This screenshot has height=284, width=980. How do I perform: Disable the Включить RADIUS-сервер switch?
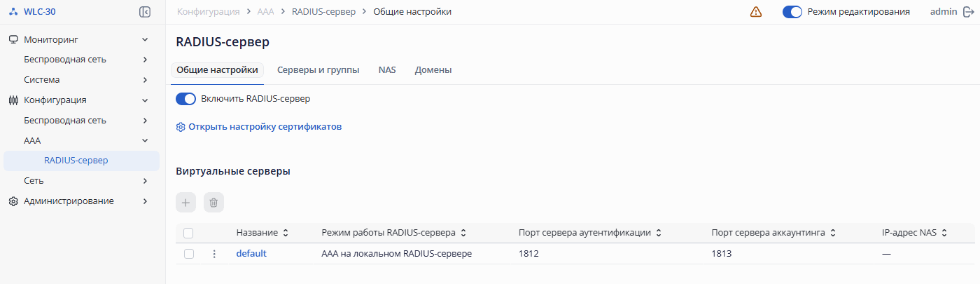[x=185, y=99]
